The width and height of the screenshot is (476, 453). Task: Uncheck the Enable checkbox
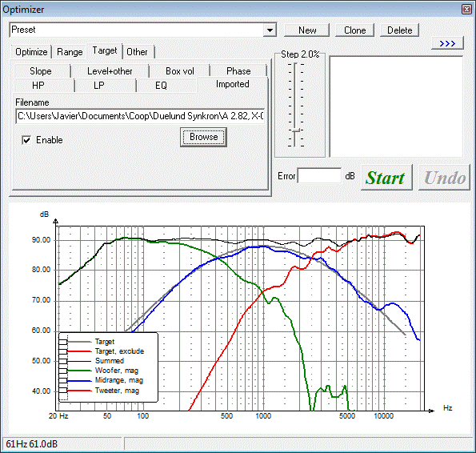coord(26,140)
